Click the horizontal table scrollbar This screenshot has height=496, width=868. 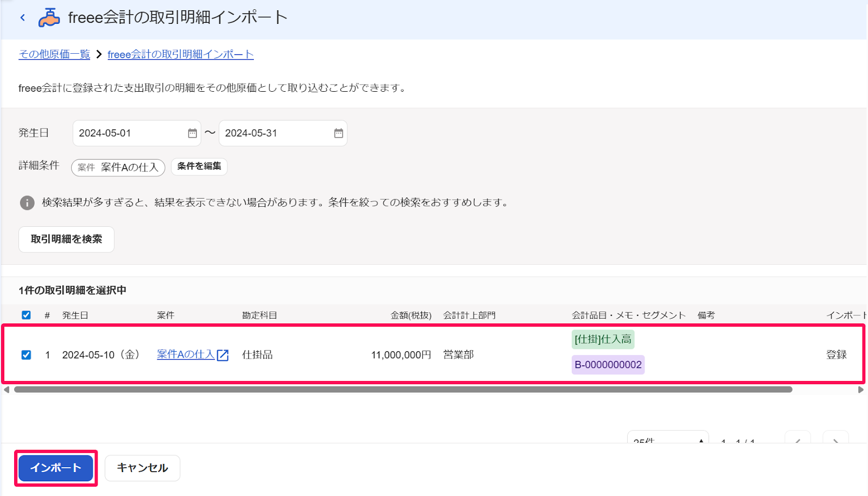pyautogui.click(x=403, y=390)
